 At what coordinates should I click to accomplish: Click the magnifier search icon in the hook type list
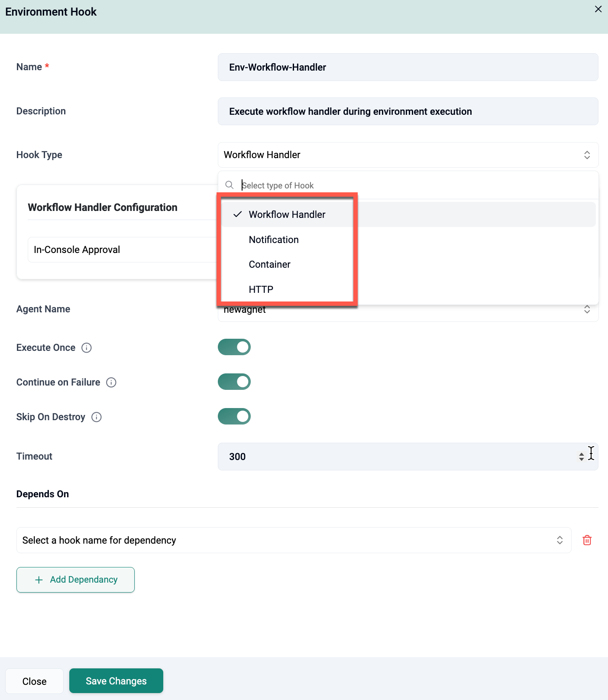(x=230, y=185)
